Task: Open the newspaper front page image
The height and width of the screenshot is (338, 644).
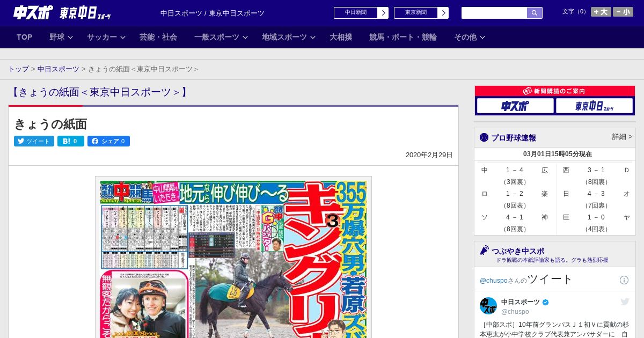Action: click(x=233, y=257)
